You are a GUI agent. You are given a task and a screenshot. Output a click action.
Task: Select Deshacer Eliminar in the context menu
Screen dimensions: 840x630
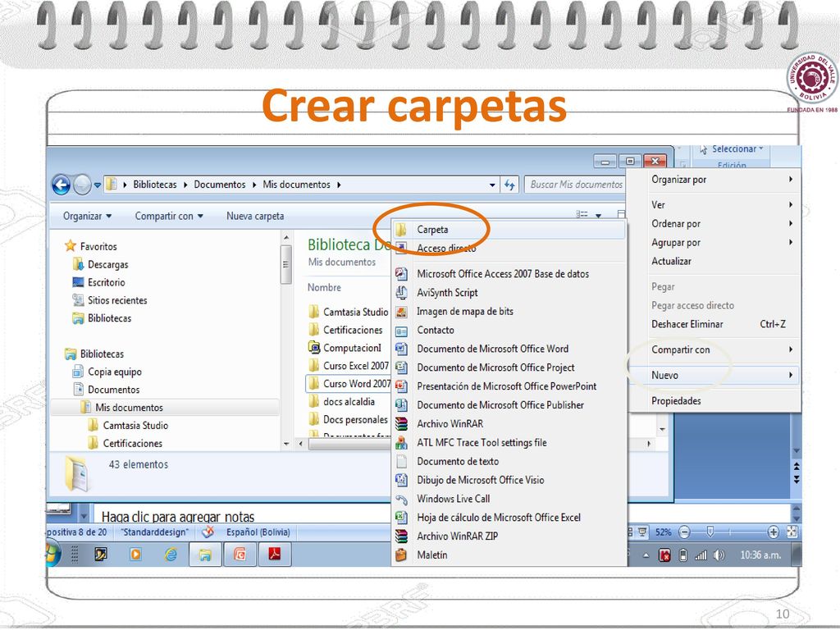714,324
